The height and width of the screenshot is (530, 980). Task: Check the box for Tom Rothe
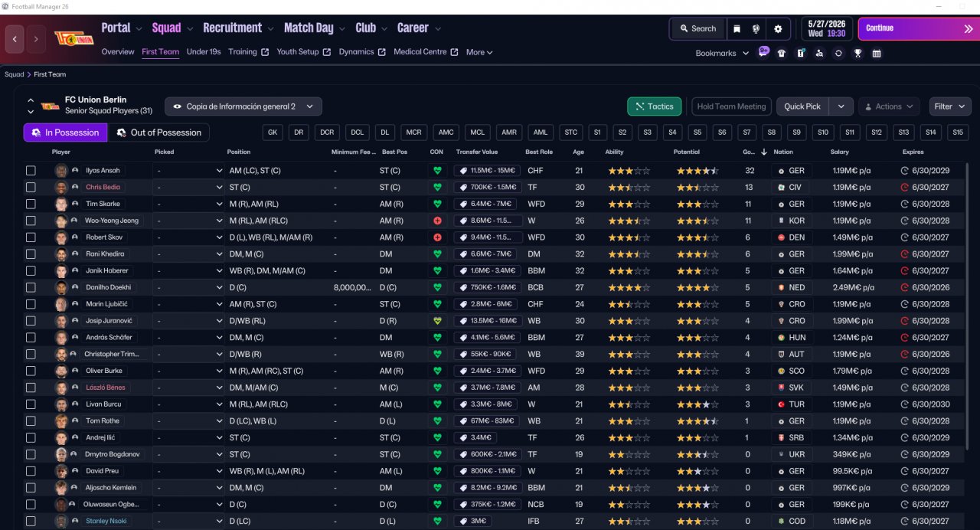pyautogui.click(x=31, y=421)
